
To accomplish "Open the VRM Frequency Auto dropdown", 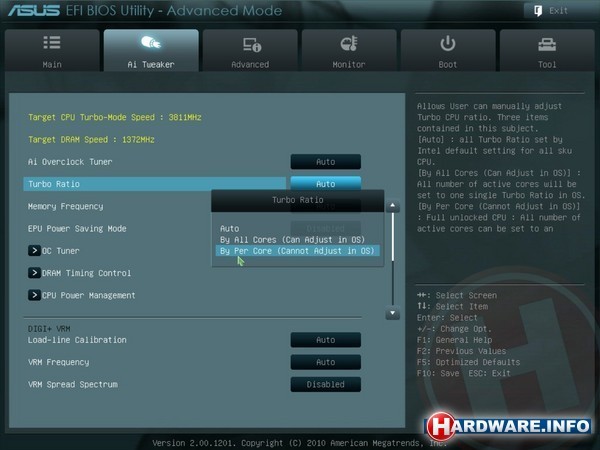I will pos(325,362).
